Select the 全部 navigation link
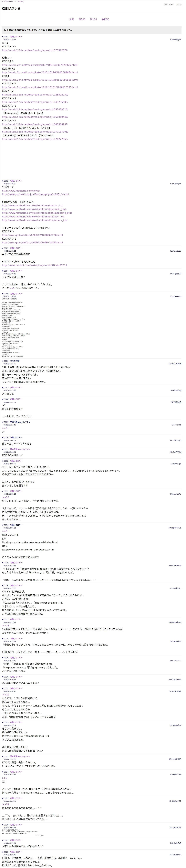This screenshot has height=868, width=186. point(72,20)
